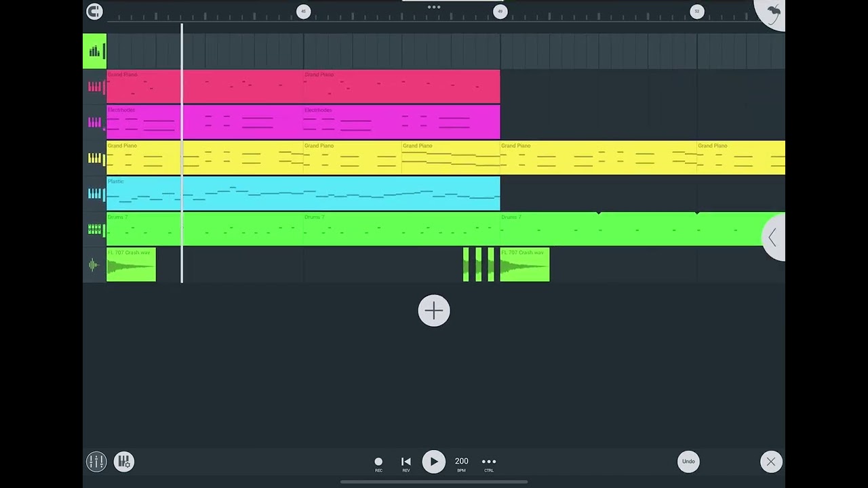Expand the side panel using the right-edge chevron

click(x=774, y=237)
